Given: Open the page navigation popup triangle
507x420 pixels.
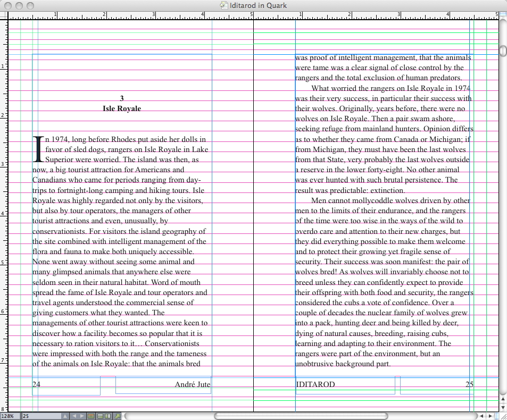Looking at the screenshot, I should click(x=65, y=416).
